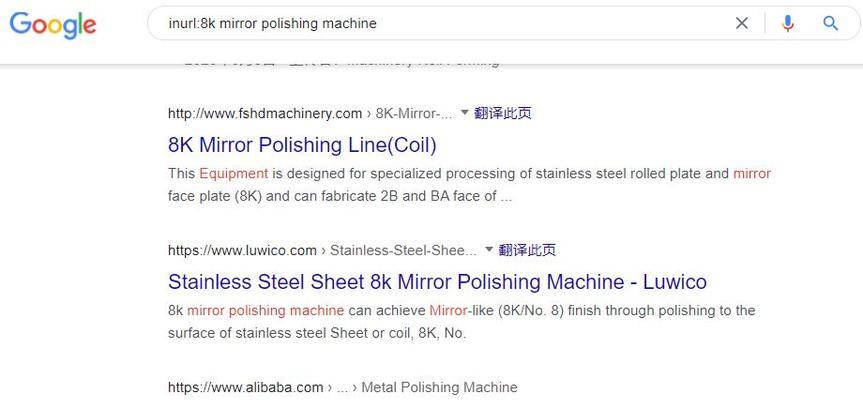863x400 pixels.
Task: Click the Stainless-Steel-Shee breadcrumb path
Action: click(x=403, y=251)
